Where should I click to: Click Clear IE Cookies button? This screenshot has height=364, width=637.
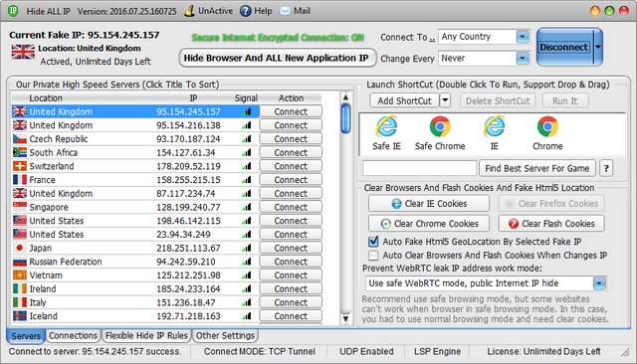pos(429,203)
